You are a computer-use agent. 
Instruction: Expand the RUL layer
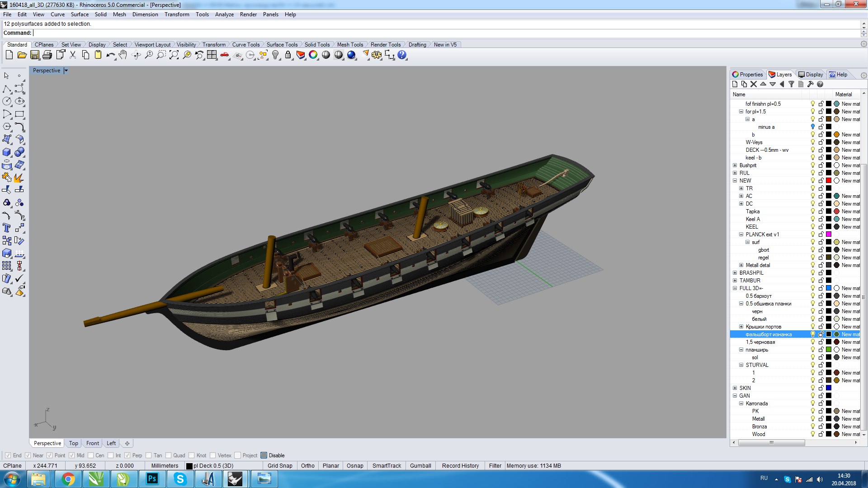click(735, 173)
